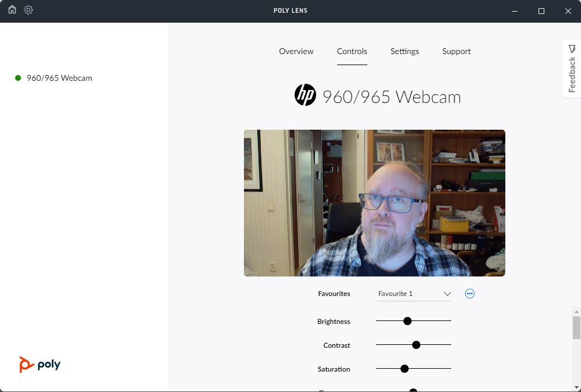This screenshot has height=392, width=581.
Task: Click the more options ellipsis beside Favourites
Action: pos(470,294)
